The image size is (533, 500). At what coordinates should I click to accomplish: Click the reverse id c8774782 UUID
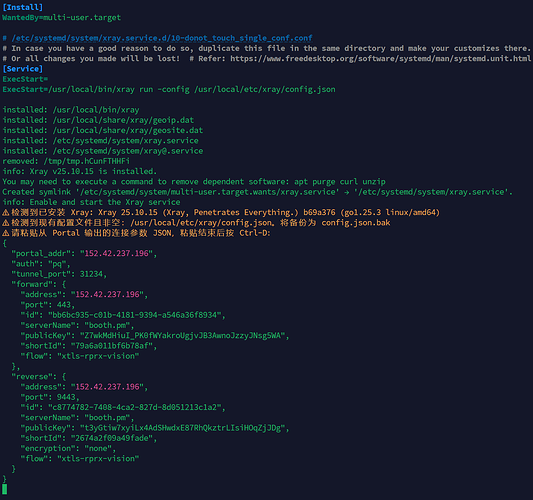(135, 407)
